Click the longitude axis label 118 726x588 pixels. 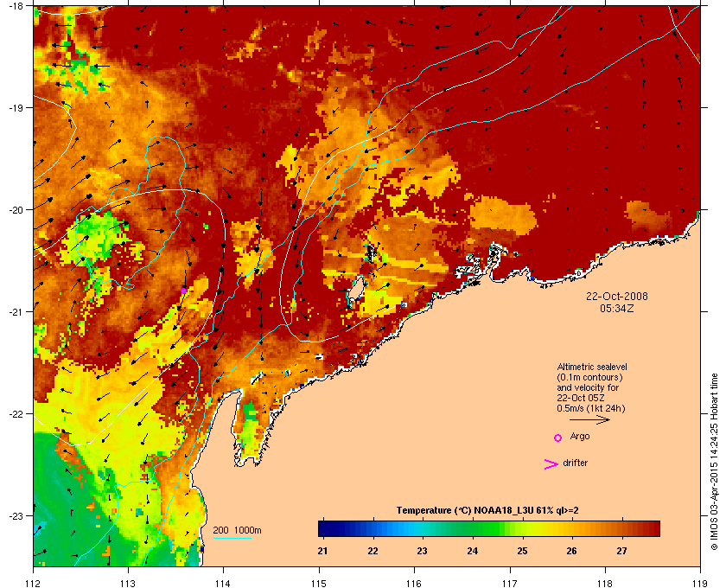605,584
